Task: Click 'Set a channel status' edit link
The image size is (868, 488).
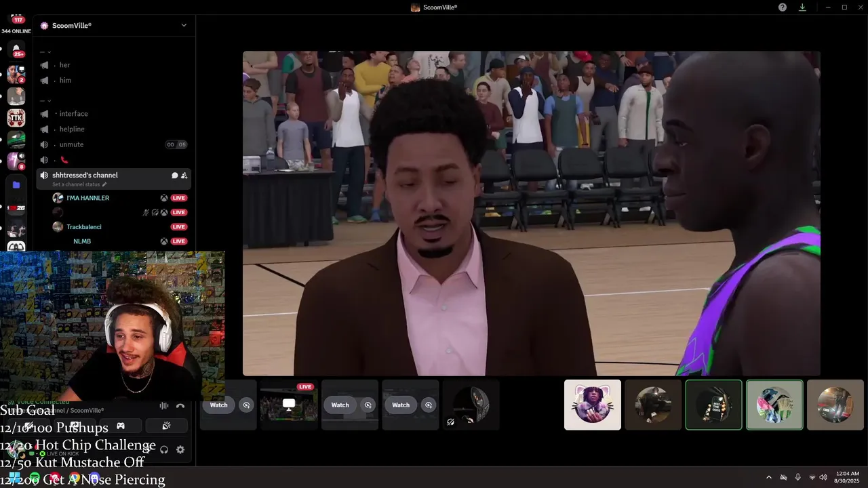Action: coord(79,184)
